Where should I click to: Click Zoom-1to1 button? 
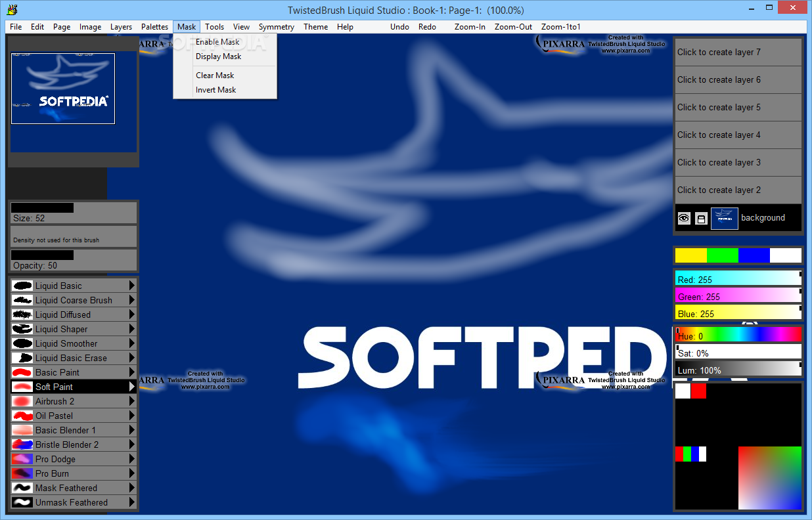[x=561, y=27]
